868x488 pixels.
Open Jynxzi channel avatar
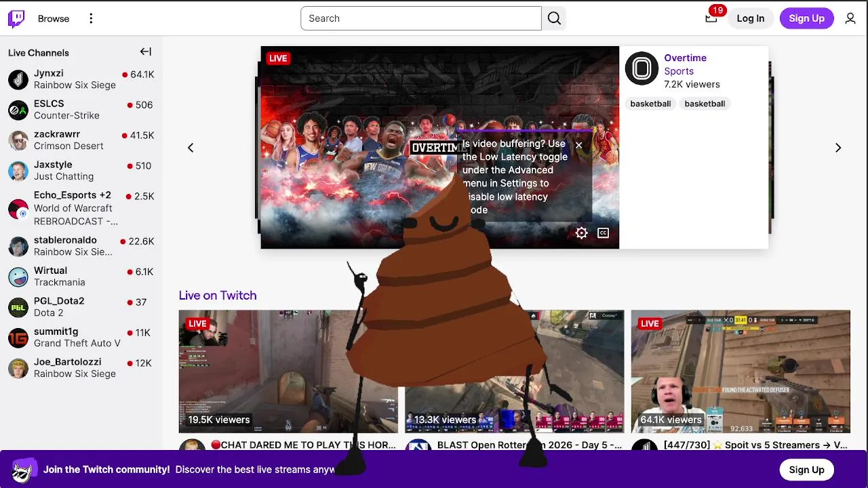(x=18, y=79)
